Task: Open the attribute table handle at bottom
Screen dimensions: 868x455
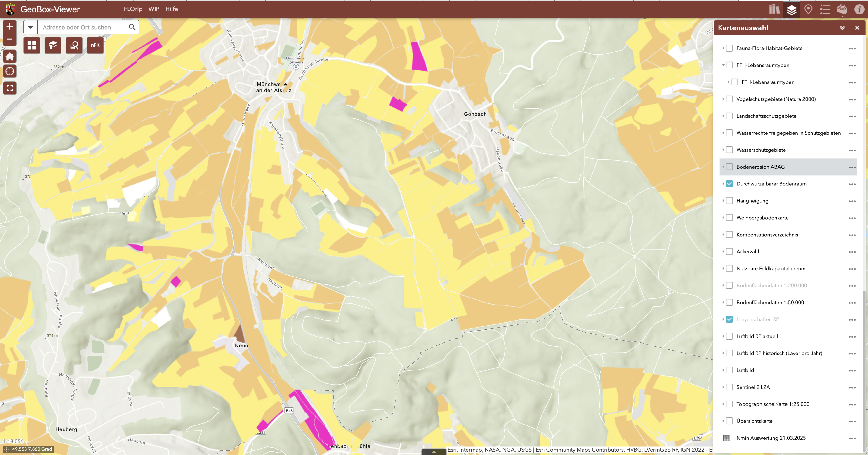Action: click(434, 452)
